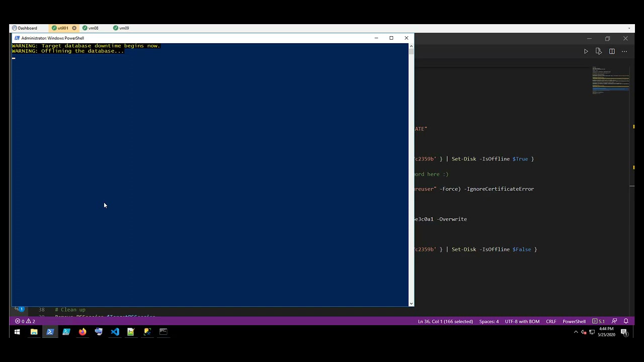Open VS Code notifications bell

pos(626,321)
